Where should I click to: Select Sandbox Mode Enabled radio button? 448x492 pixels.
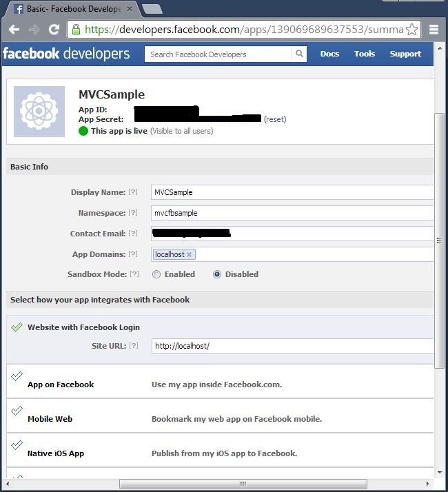(156, 274)
